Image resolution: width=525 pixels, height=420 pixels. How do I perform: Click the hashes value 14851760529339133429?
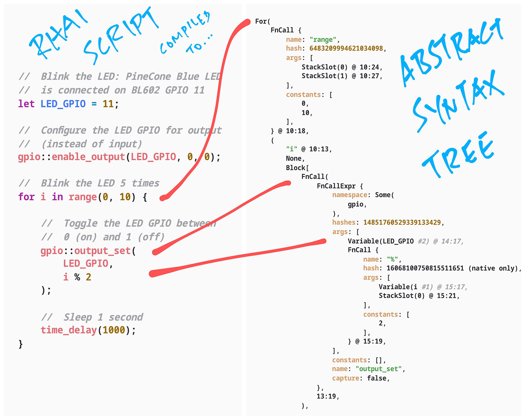tap(402, 223)
